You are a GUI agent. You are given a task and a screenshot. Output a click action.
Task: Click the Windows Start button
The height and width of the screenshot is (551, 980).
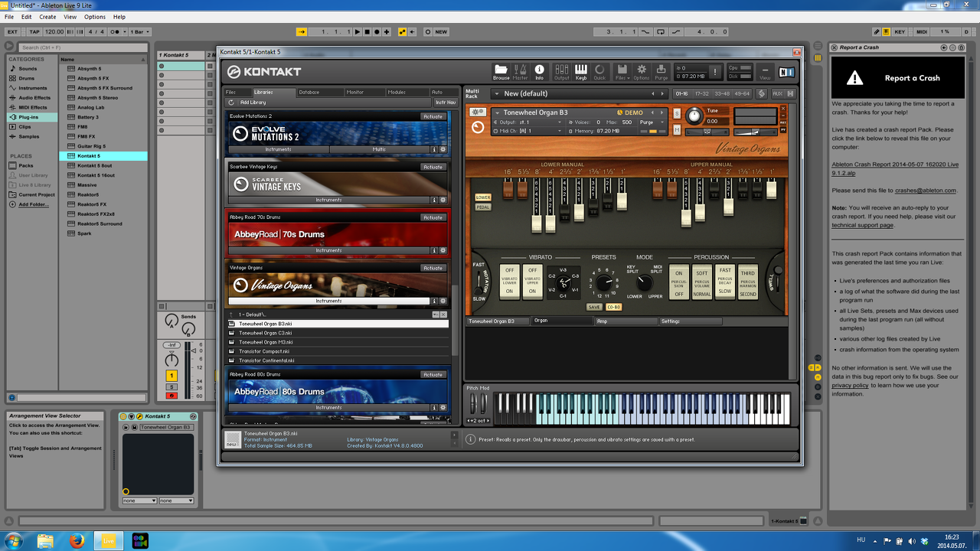pyautogui.click(x=14, y=540)
